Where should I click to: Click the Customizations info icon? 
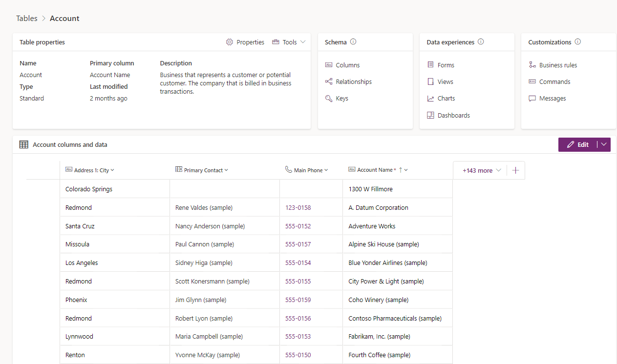[x=578, y=42]
